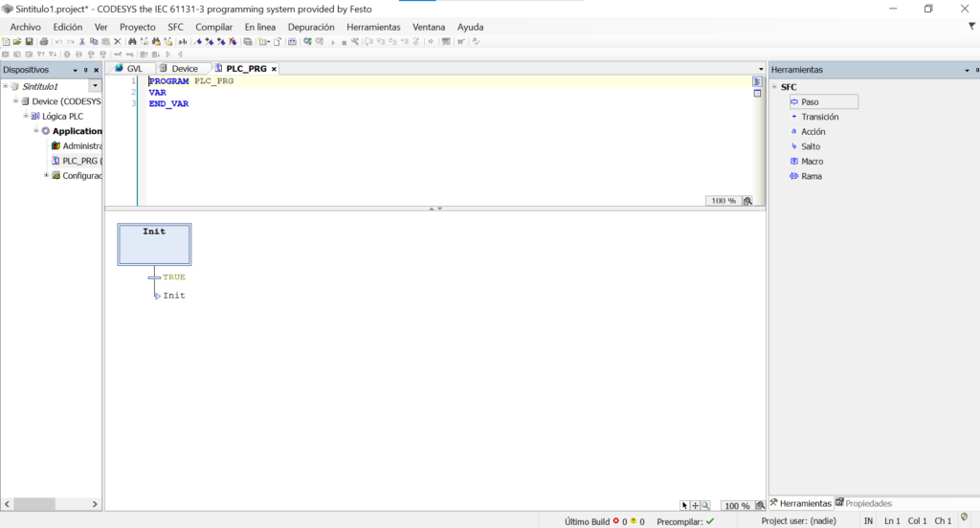Close the PLC_PRG editor tab

tap(275, 69)
